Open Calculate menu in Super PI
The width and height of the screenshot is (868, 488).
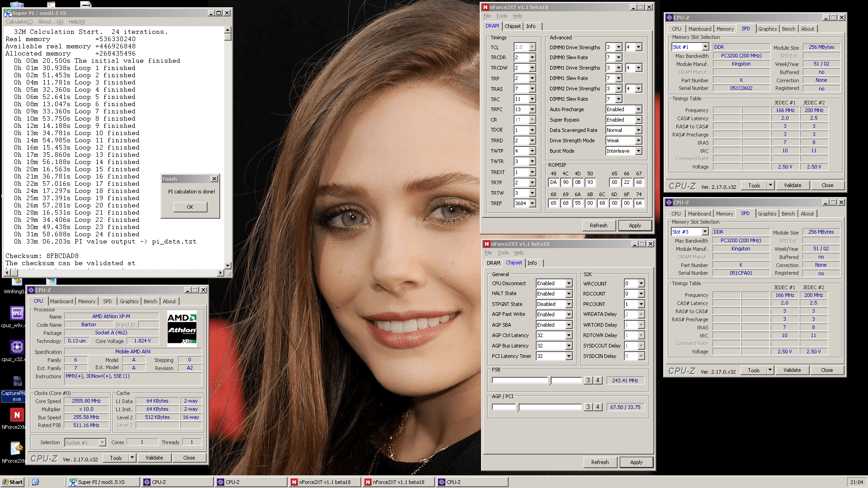(19, 22)
